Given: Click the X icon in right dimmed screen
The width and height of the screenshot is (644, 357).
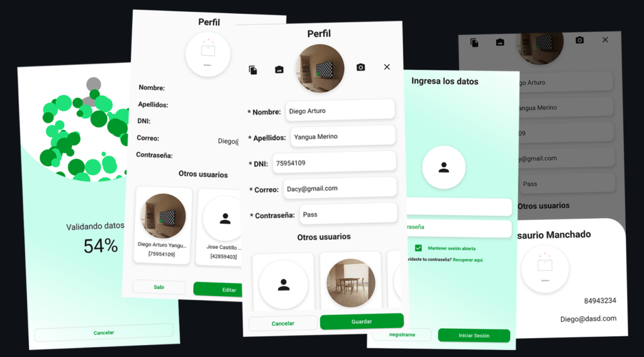Looking at the screenshot, I should pyautogui.click(x=606, y=40).
